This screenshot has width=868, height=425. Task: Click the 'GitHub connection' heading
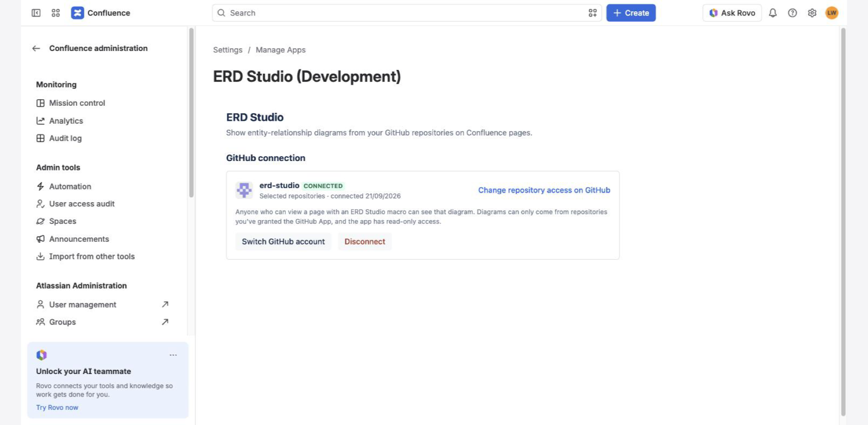point(266,158)
